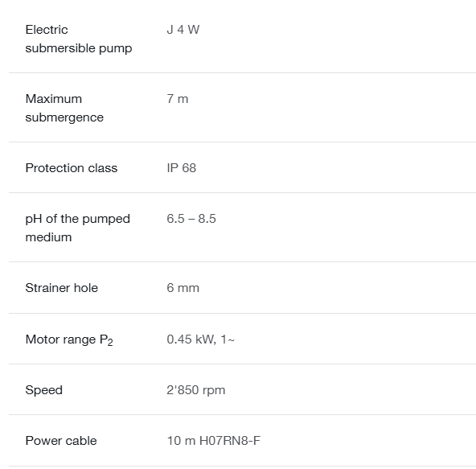
Task: Click the subscript 2 in Motor range
Action: [x=110, y=343]
